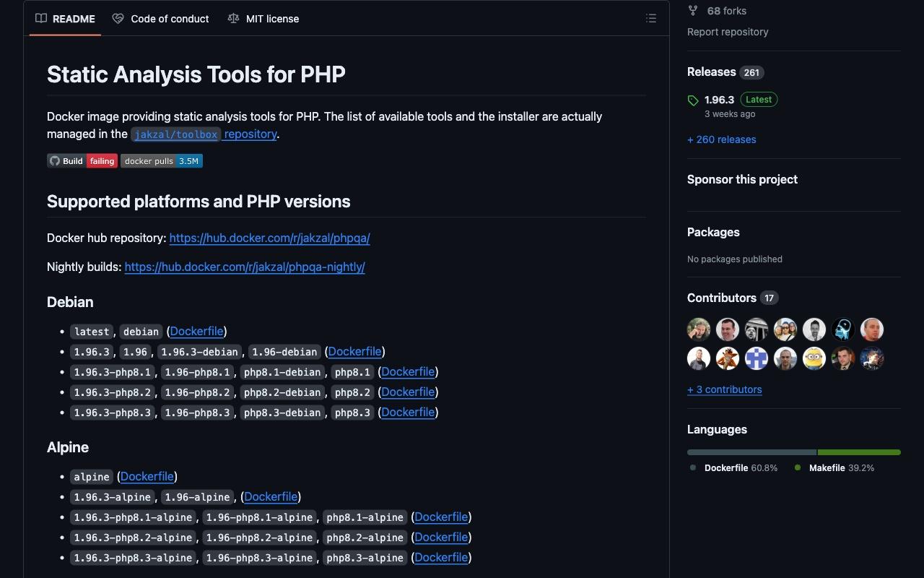Click the MIT license scale icon

tap(233, 19)
